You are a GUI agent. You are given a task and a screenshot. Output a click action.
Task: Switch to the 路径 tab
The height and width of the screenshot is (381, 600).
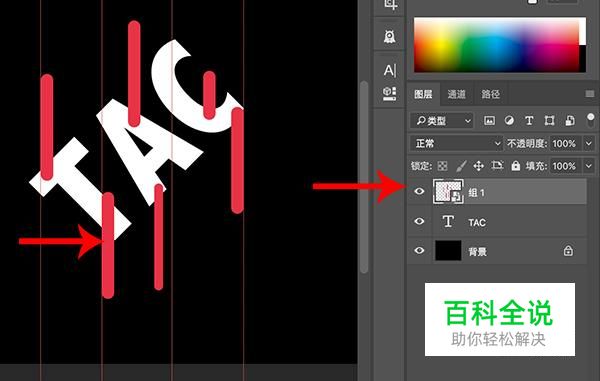[490, 94]
